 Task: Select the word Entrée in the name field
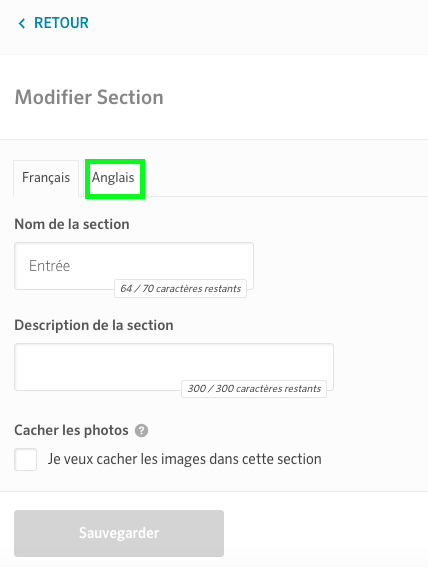coord(50,266)
